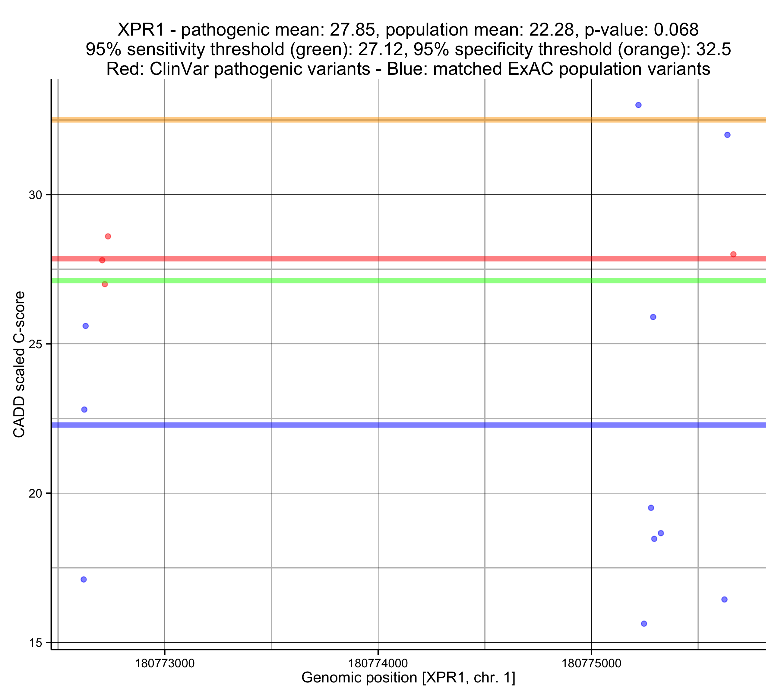Image resolution: width=784 pixels, height=696 pixels.
Task: Click the 'CADD scaled C-score' axis title
Action: pyautogui.click(x=19, y=364)
